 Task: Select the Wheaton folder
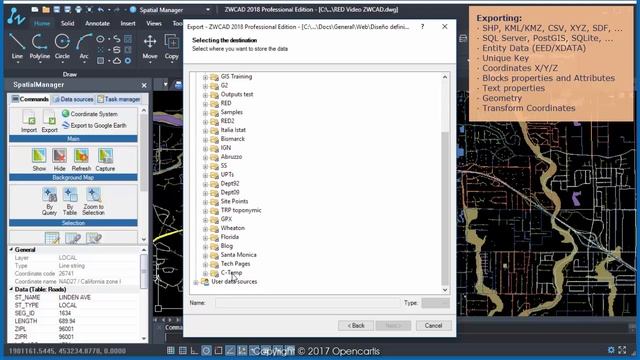coord(233,228)
